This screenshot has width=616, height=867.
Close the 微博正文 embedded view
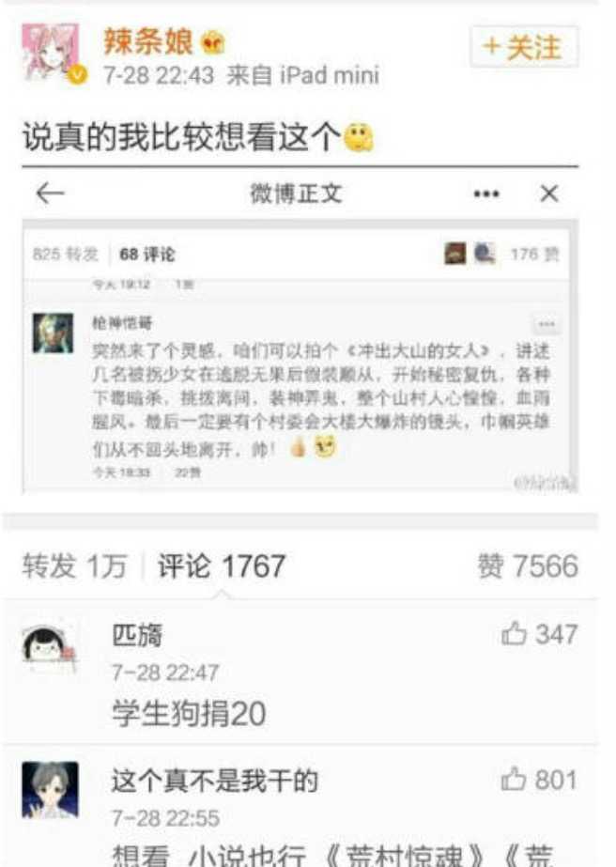[x=548, y=194]
